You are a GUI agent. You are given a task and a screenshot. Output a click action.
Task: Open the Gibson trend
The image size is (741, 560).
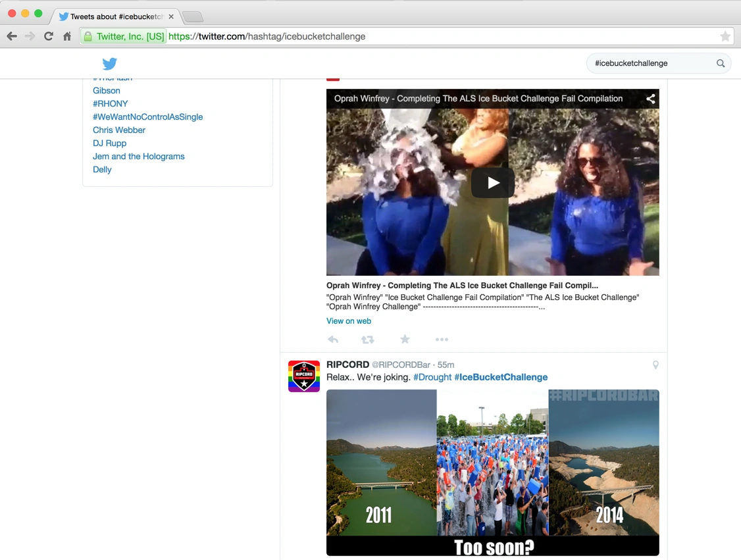(107, 91)
